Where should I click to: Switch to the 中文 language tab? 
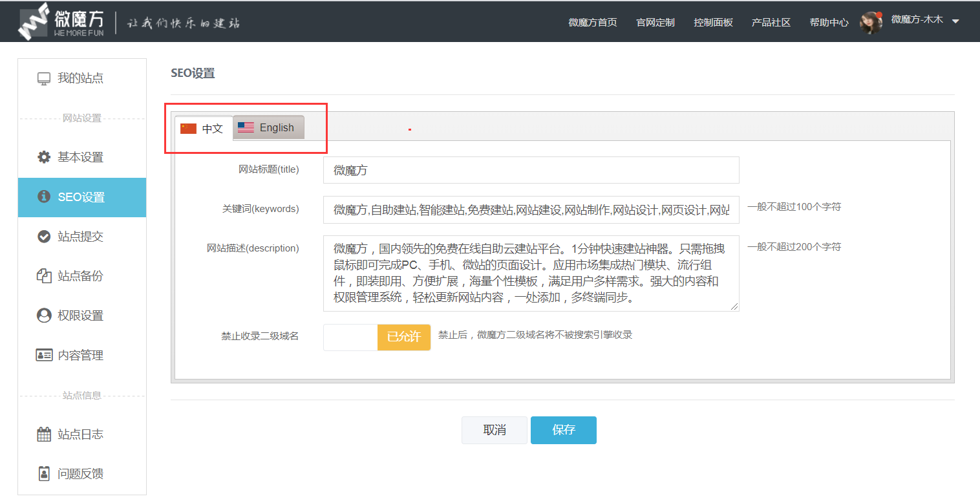click(204, 128)
